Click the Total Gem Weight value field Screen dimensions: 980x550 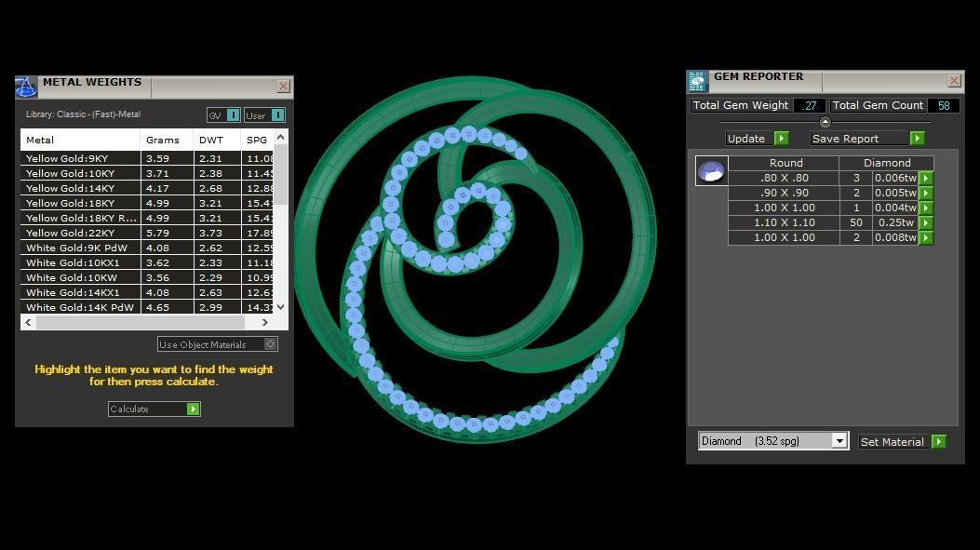pyautogui.click(x=810, y=105)
